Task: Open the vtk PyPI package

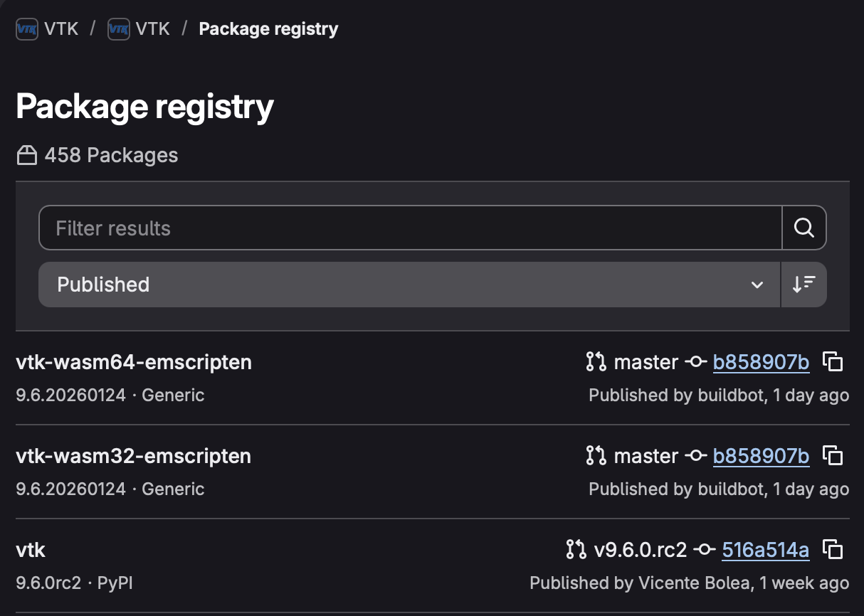Action: (31, 550)
